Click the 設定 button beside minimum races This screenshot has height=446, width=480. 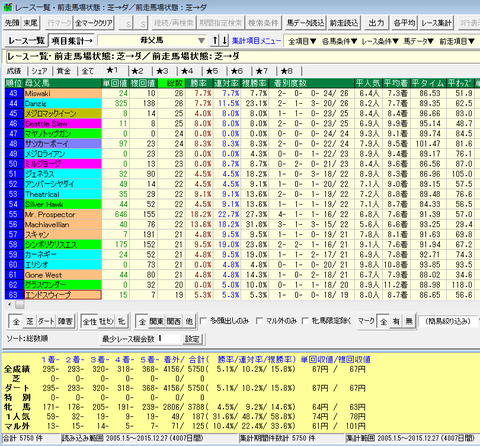pyautogui.click(x=192, y=339)
